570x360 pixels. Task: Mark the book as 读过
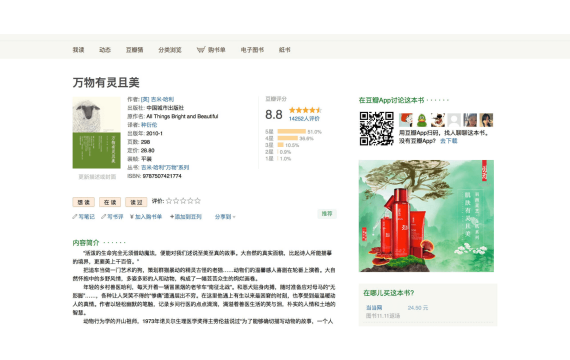(136, 202)
